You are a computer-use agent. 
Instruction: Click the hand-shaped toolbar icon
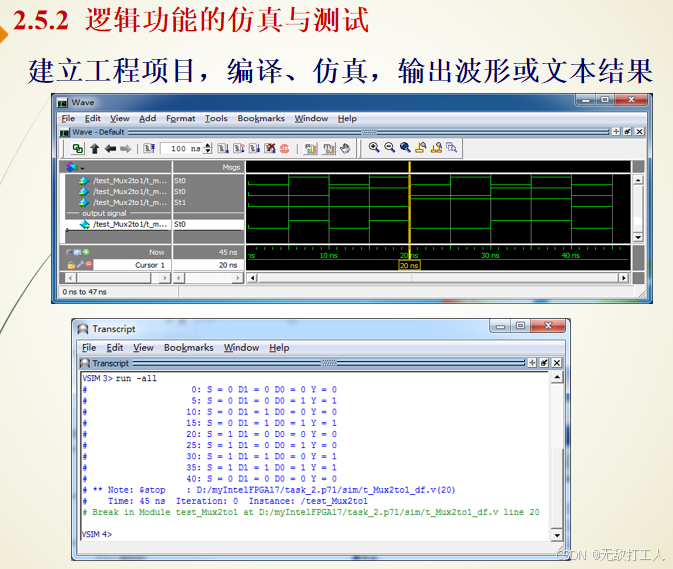(x=345, y=148)
